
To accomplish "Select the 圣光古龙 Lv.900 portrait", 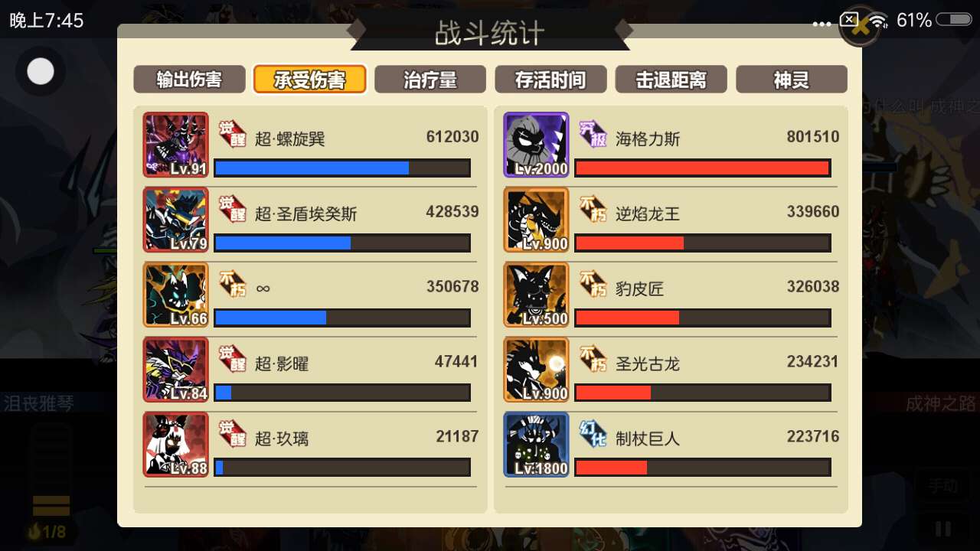I will click(536, 370).
